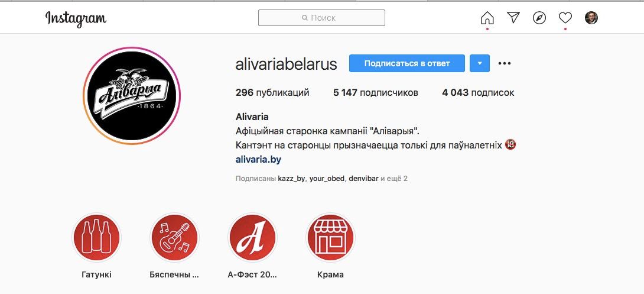Open your_obed follower profile
The height and width of the screenshot is (294, 644).
(x=327, y=179)
